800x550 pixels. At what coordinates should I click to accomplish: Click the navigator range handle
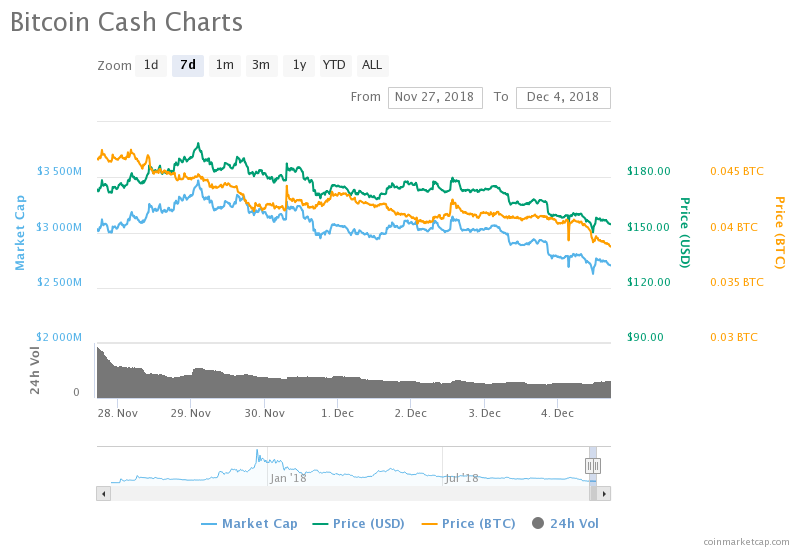click(592, 465)
